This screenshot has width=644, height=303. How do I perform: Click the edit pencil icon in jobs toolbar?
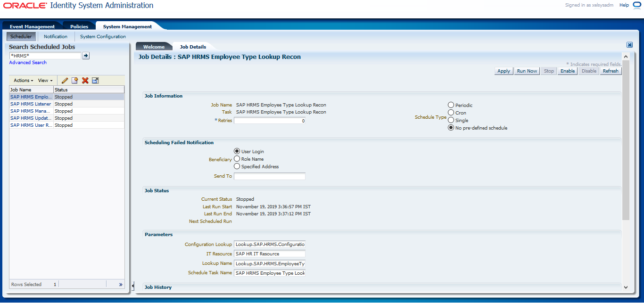pos(65,81)
